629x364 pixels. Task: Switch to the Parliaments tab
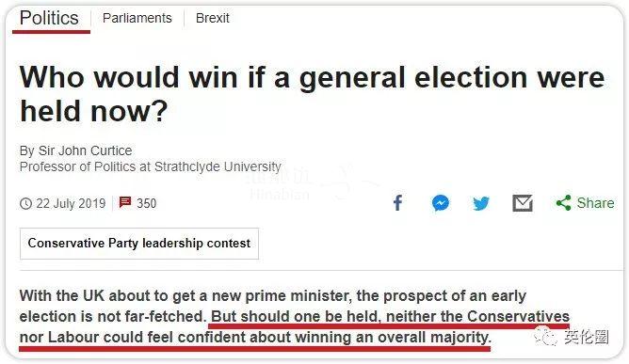[137, 18]
